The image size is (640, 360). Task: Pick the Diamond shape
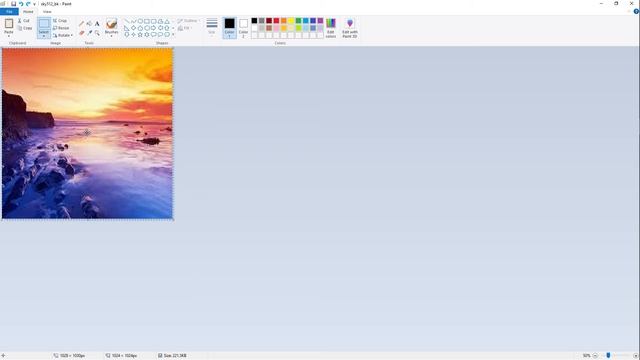coord(133,28)
